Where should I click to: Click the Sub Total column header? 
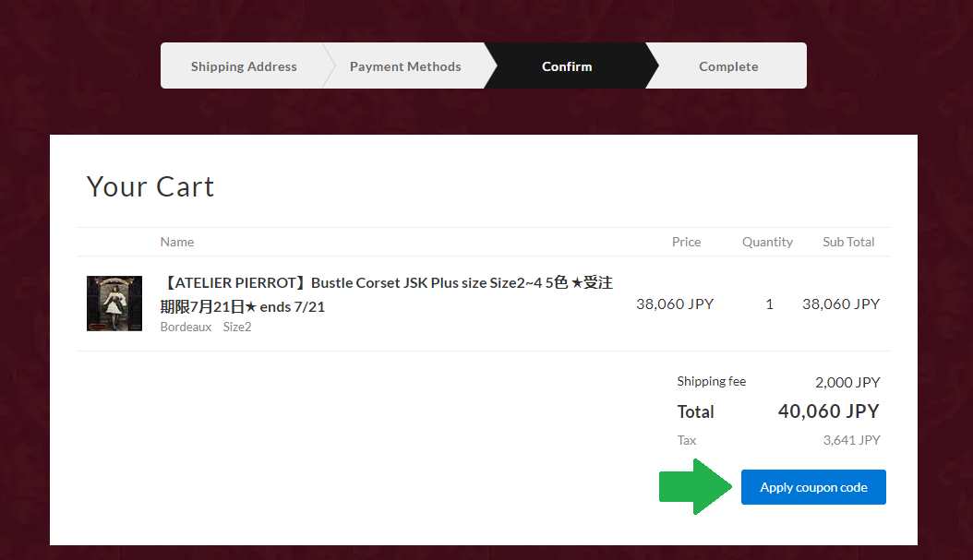tap(848, 242)
